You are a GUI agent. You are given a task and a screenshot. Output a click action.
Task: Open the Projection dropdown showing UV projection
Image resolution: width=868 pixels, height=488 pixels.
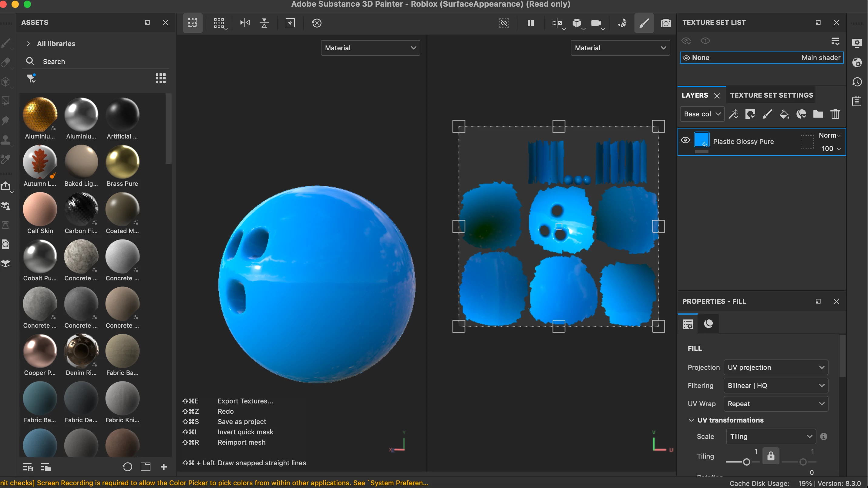pos(776,367)
